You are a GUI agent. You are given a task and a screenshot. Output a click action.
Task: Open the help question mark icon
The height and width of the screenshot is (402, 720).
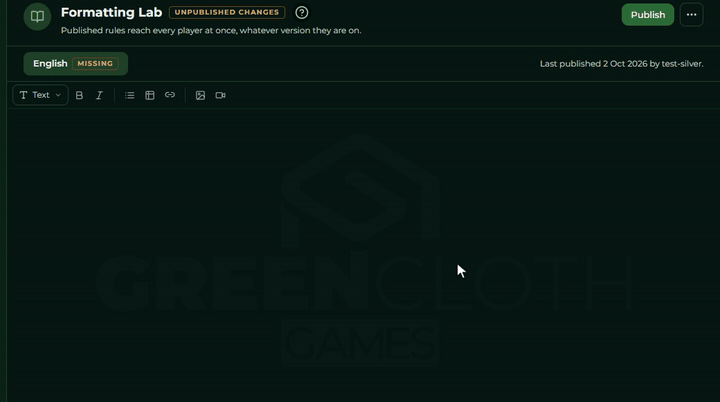[302, 12]
